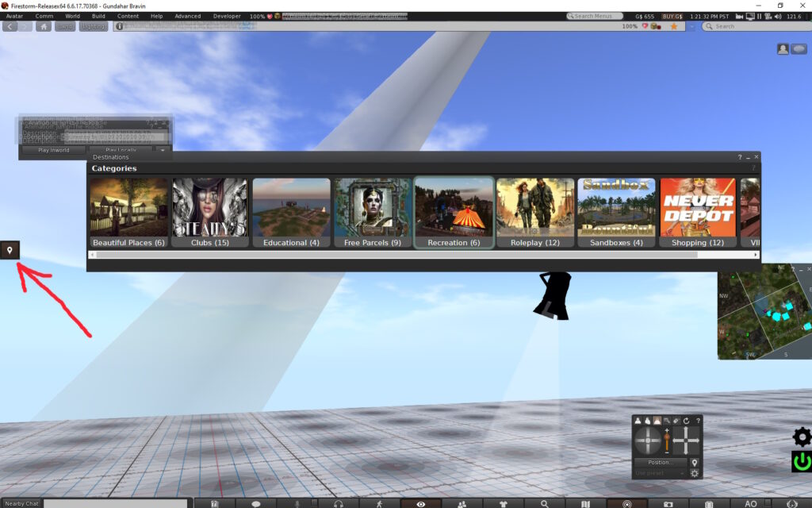Click the green power HUD button
Image resolution: width=812 pixels, height=508 pixels.
coord(802,461)
